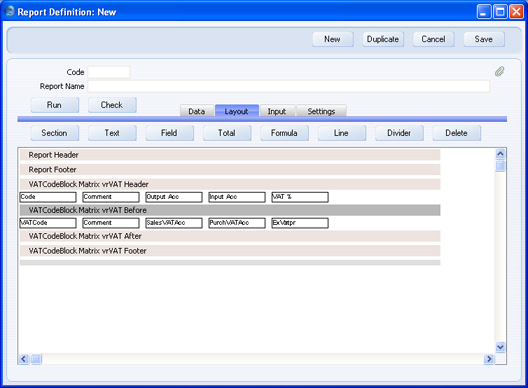Select VATCodeBlock Matrix vrVAT After section

230,236
